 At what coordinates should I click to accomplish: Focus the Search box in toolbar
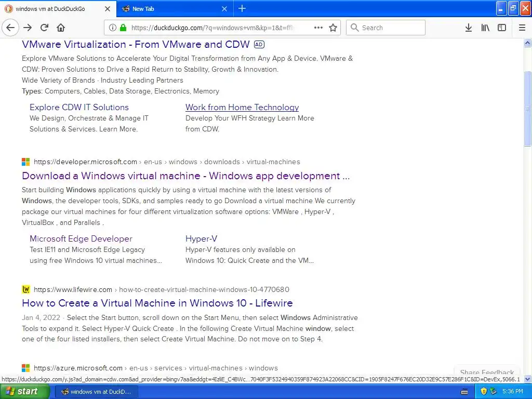tap(385, 28)
